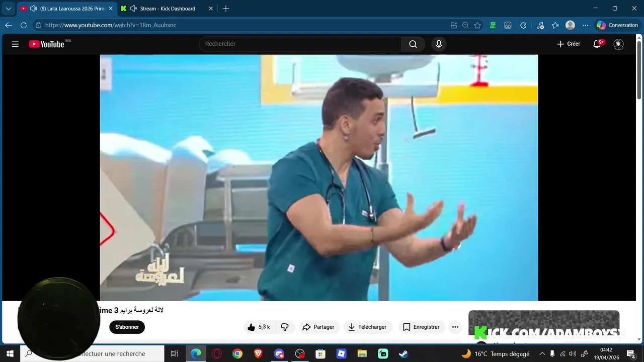Open the tab actions dropdown chevron
This screenshot has width=644, height=362.
pos(8,9)
